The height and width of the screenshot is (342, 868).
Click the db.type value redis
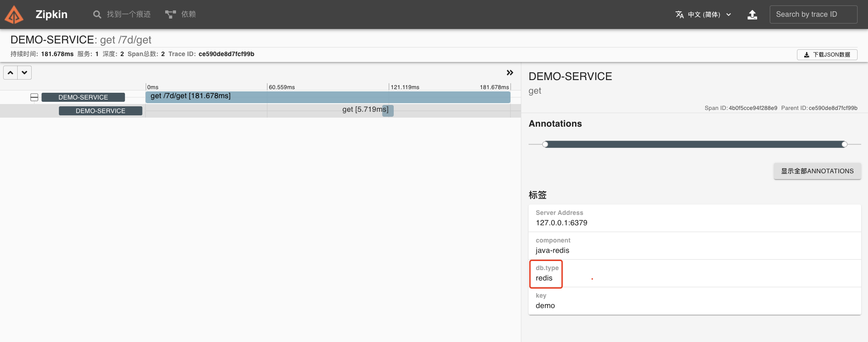pos(544,278)
